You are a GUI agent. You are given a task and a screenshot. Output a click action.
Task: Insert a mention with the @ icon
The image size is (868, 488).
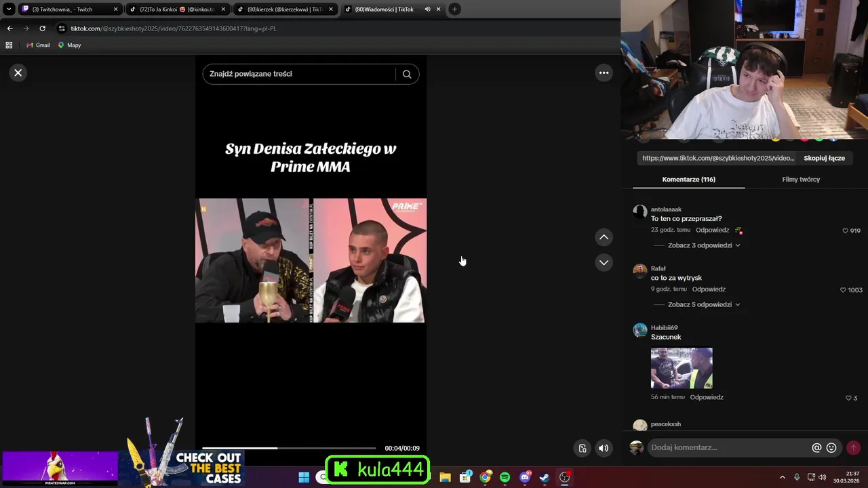click(817, 448)
